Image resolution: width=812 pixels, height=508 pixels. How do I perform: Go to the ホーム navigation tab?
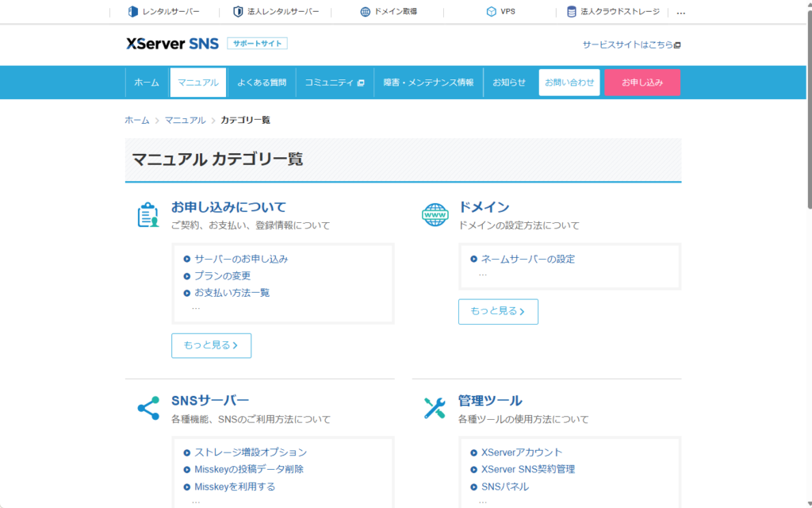click(x=147, y=83)
